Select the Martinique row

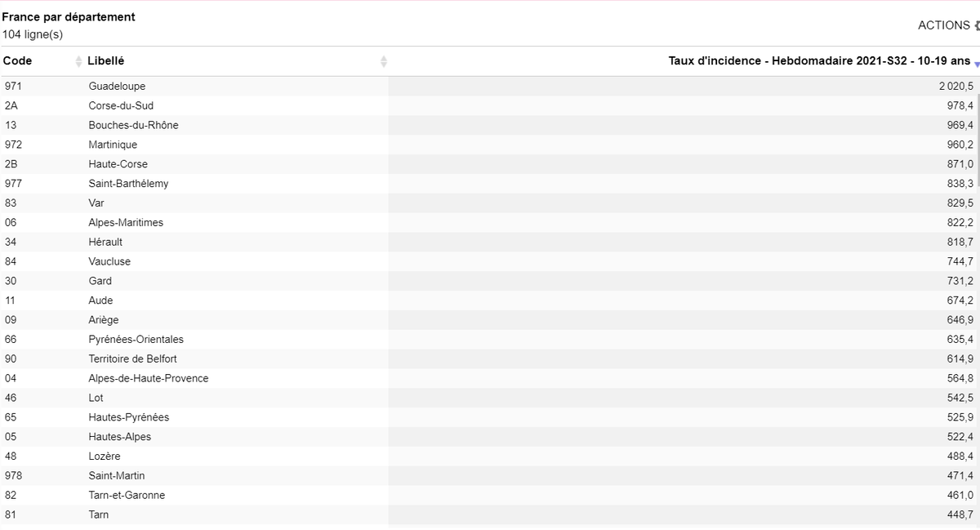[488, 145]
